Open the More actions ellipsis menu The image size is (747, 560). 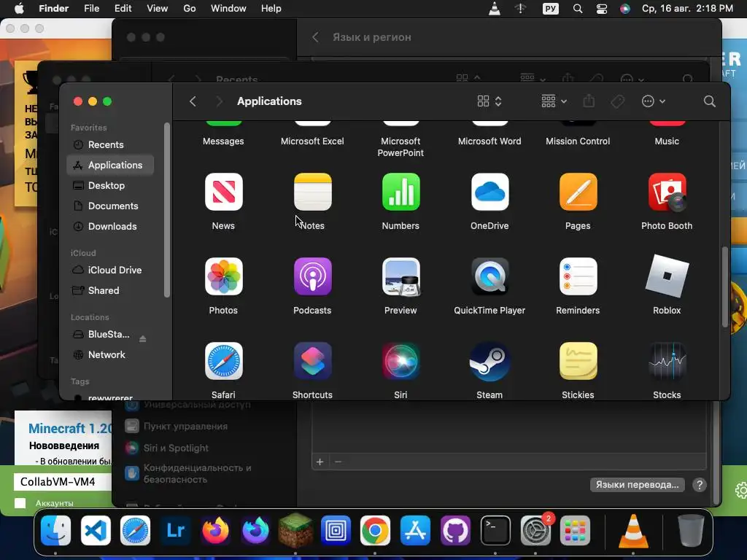pyautogui.click(x=653, y=101)
